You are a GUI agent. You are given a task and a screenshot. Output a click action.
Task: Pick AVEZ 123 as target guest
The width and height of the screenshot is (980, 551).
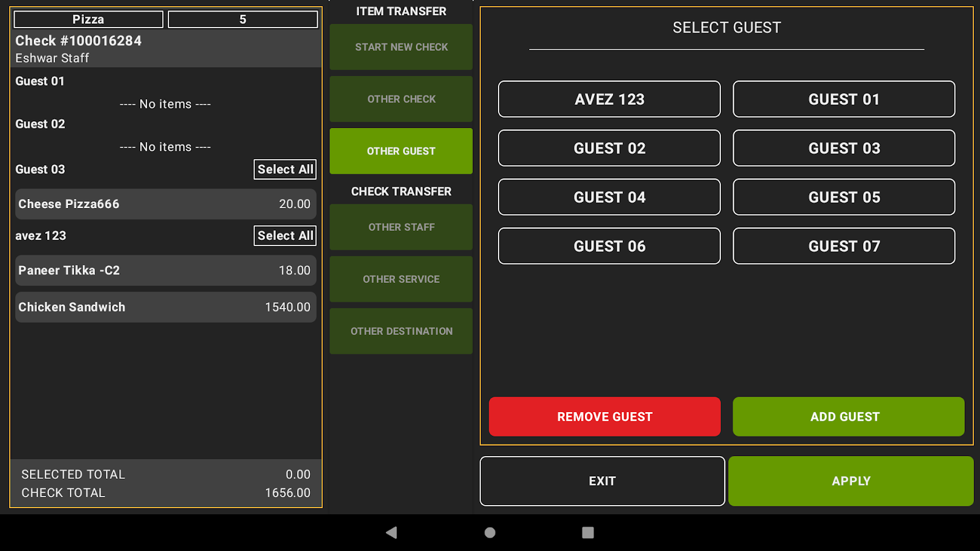pyautogui.click(x=609, y=99)
